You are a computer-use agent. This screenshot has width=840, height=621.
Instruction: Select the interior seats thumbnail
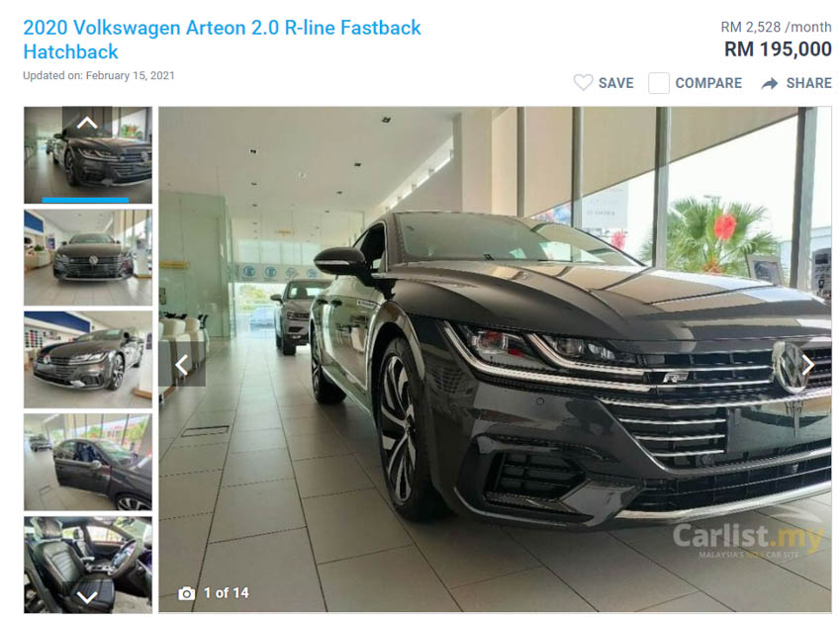(88, 565)
